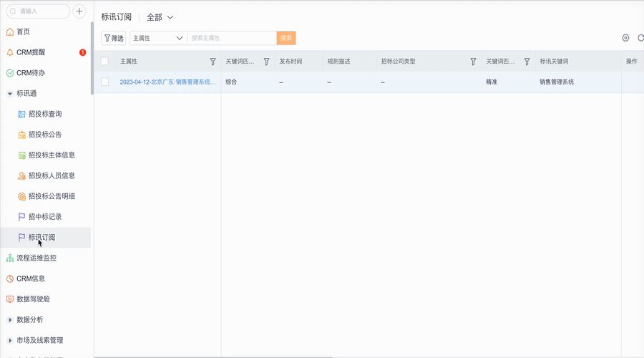
Task: Open the 全部 view dropdown
Action: coord(160,17)
